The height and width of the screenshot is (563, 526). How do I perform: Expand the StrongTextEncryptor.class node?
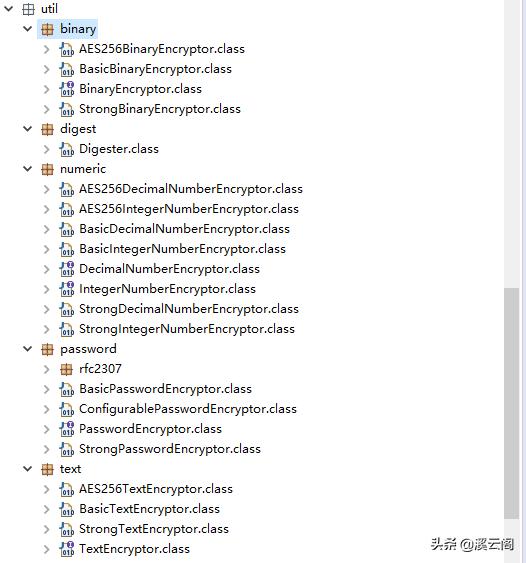[47, 529]
